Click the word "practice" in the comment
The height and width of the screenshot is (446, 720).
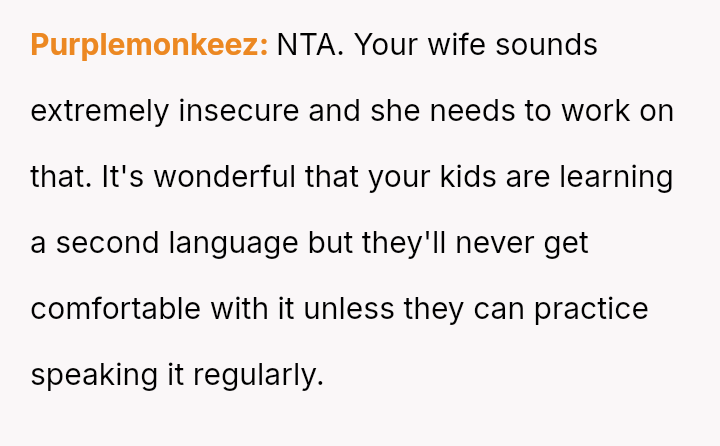click(591, 309)
